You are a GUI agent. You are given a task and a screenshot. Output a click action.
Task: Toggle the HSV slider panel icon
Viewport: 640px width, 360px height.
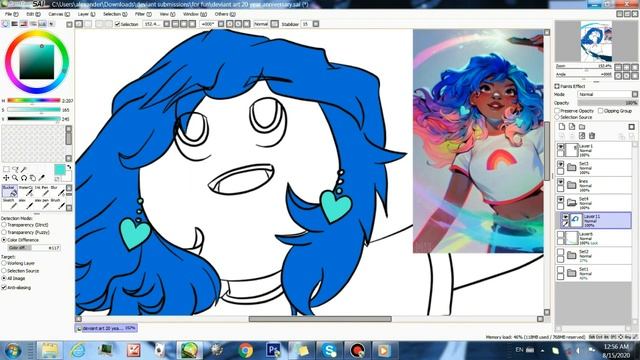coord(24,24)
